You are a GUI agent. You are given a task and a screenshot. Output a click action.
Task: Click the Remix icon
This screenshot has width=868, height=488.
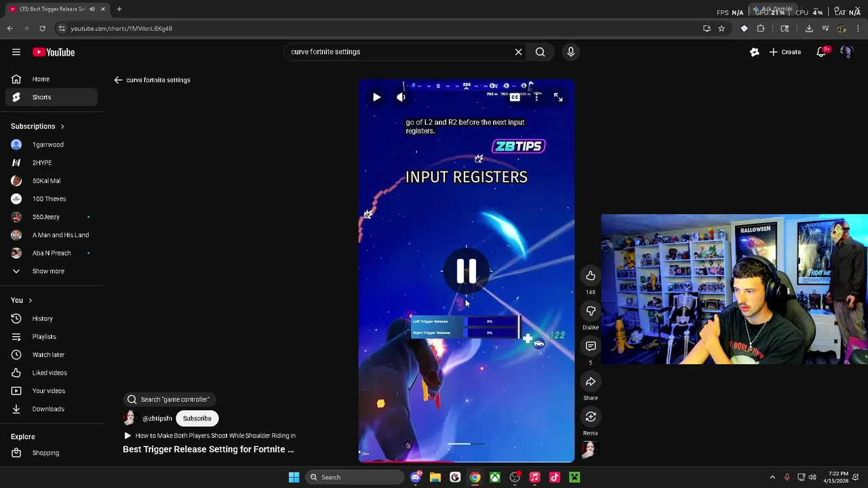coord(591,417)
